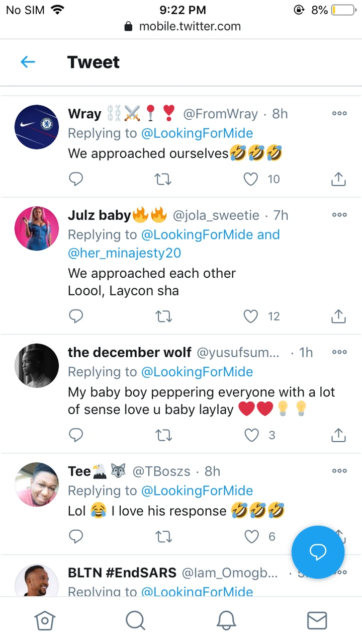Open the Notifications tab
362x644 pixels.
click(226, 620)
